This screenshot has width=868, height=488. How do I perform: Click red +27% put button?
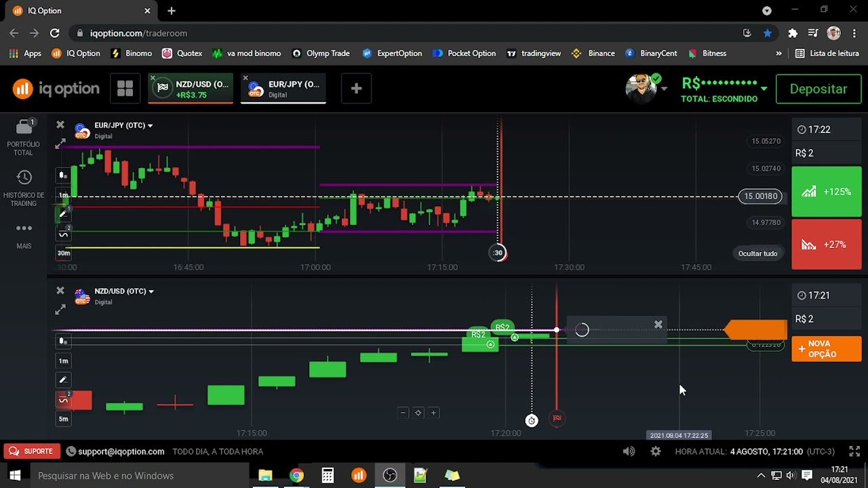tap(827, 244)
